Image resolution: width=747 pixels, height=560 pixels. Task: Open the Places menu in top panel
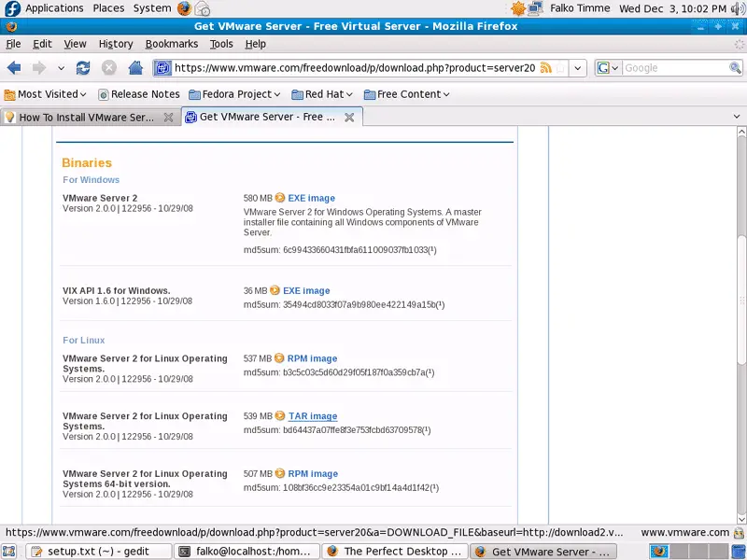point(108,8)
